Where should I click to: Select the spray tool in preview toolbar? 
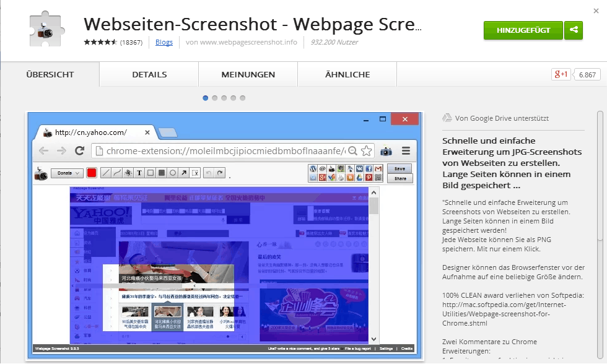(128, 173)
